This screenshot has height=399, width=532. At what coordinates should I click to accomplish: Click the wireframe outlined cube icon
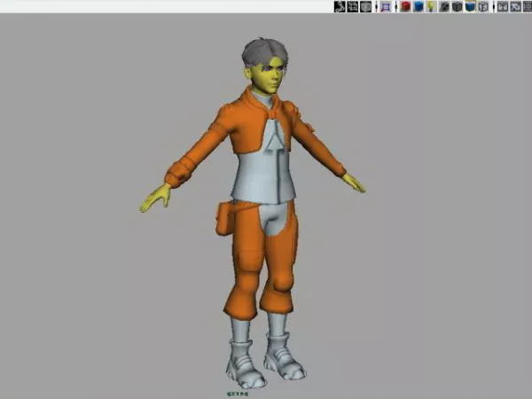483,6
